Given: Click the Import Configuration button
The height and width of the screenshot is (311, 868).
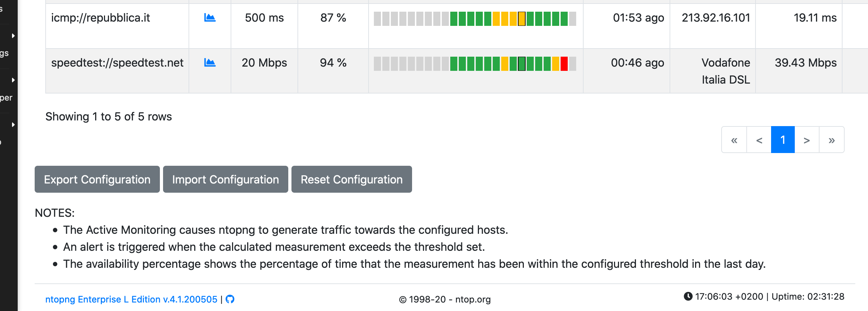Looking at the screenshot, I should coord(225,179).
